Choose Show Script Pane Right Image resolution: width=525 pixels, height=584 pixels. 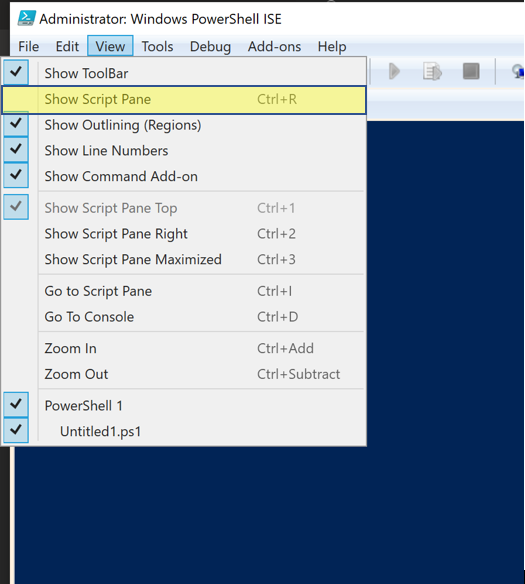pos(184,234)
